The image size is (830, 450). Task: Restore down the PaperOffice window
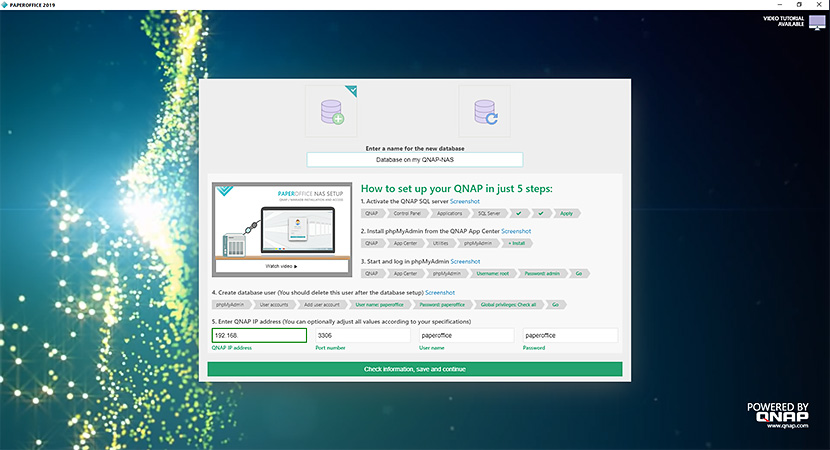(x=799, y=5)
